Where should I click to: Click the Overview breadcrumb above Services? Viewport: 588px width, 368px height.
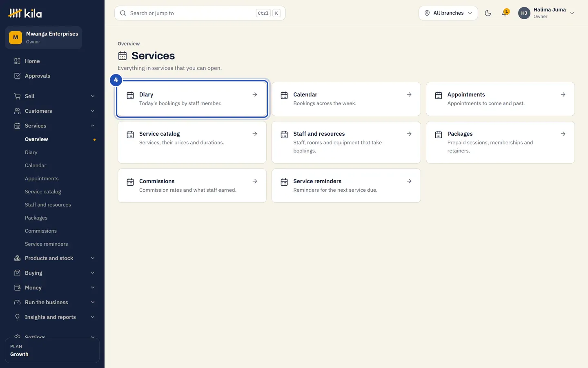tap(129, 44)
